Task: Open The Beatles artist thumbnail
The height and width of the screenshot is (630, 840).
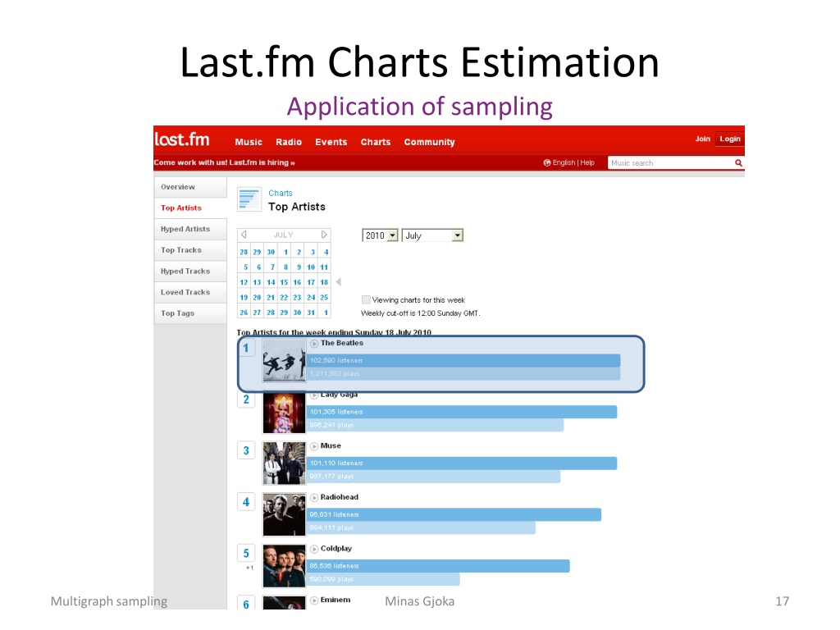Action: 284,360
